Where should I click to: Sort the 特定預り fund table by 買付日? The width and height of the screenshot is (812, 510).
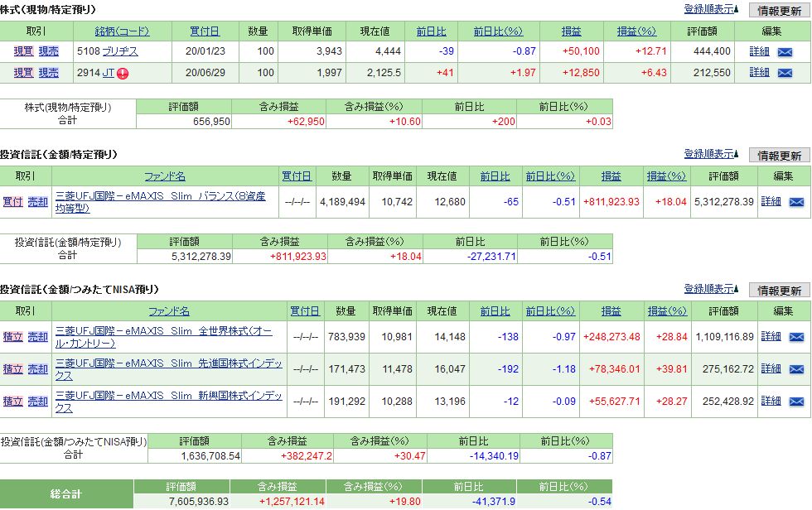pyautogui.click(x=297, y=176)
